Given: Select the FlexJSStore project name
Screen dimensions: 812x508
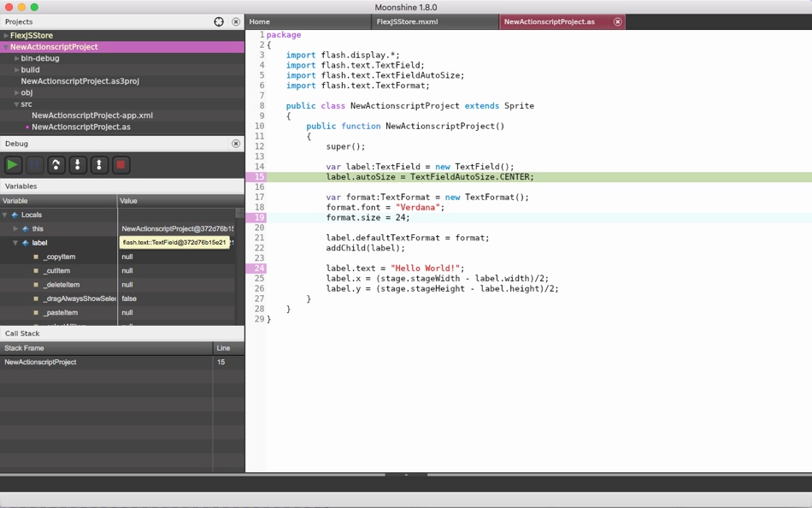Looking at the screenshot, I should coord(32,35).
